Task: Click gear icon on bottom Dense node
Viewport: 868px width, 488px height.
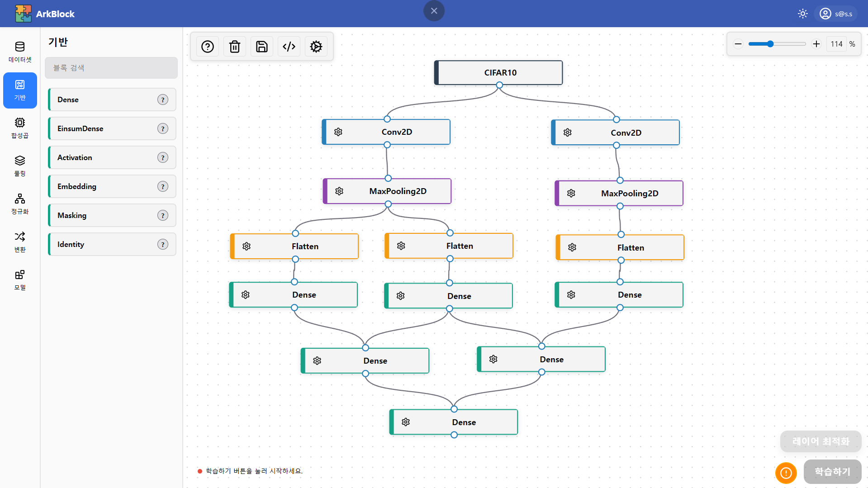Action: click(406, 422)
